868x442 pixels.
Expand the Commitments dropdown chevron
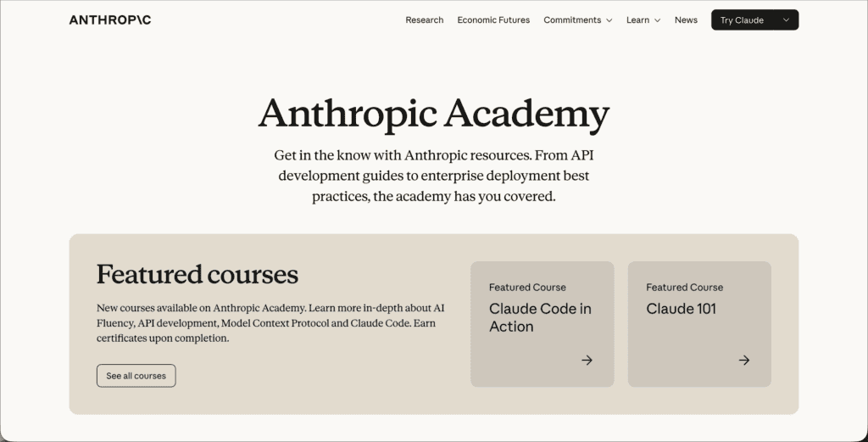(x=609, y=20)
